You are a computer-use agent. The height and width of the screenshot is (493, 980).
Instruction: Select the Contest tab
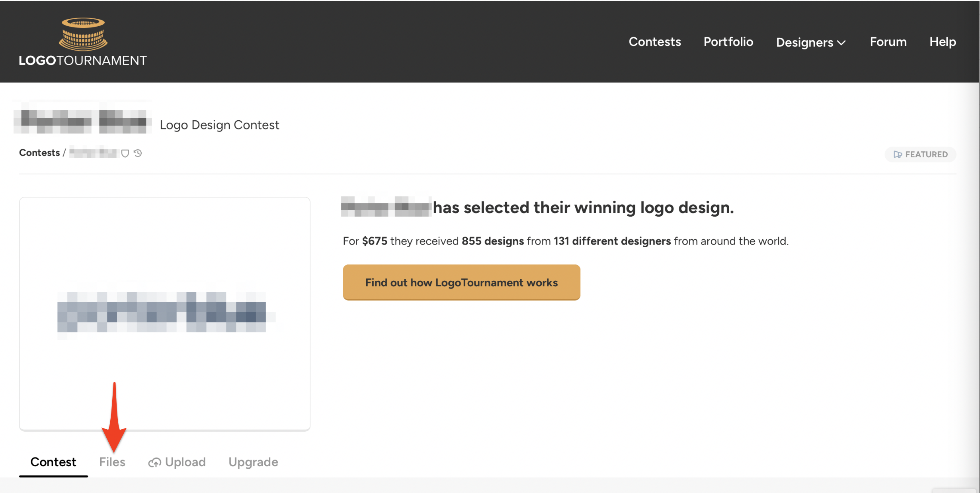click(53, 462)
